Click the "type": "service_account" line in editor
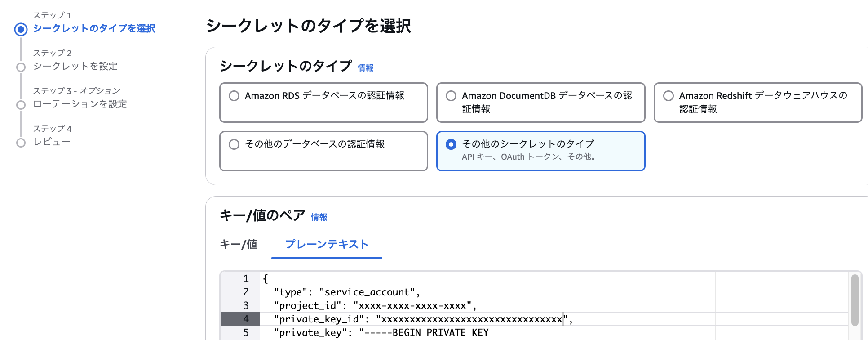 [x=346, y=292]
